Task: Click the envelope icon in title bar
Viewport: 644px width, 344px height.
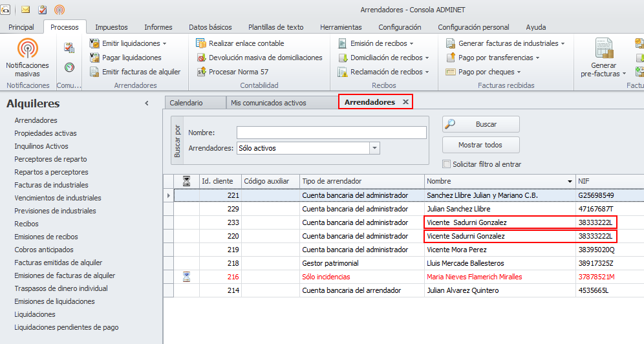Action: pos(26,10)
